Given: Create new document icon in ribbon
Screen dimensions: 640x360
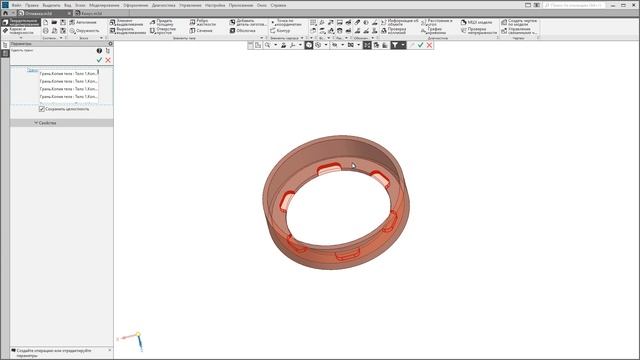Looking at the screenshot, I should pos(46,22).
